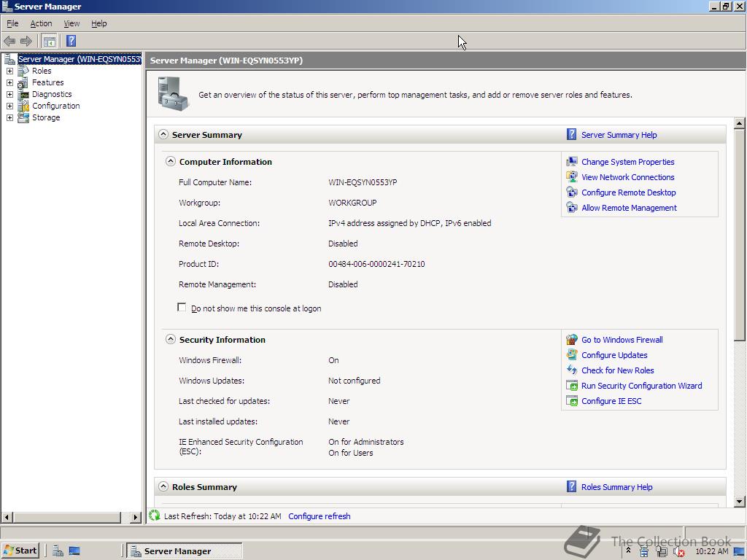Click the Server Summary Help icon
747x560 pixels.
571,135
